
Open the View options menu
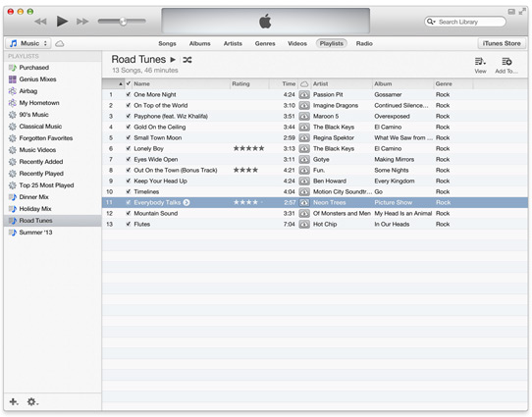(x=480, y=66)
